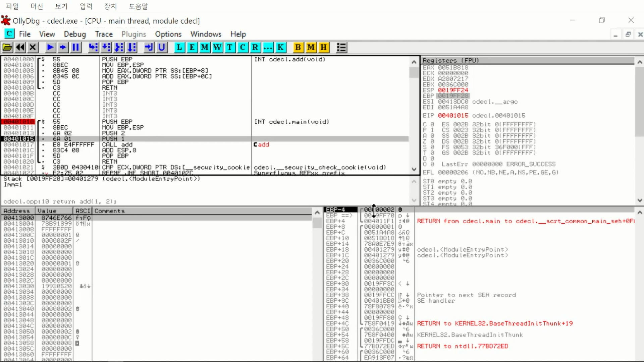Click the ASCII column header in dump
644x362 pixels.
click(x=83, y=211)
